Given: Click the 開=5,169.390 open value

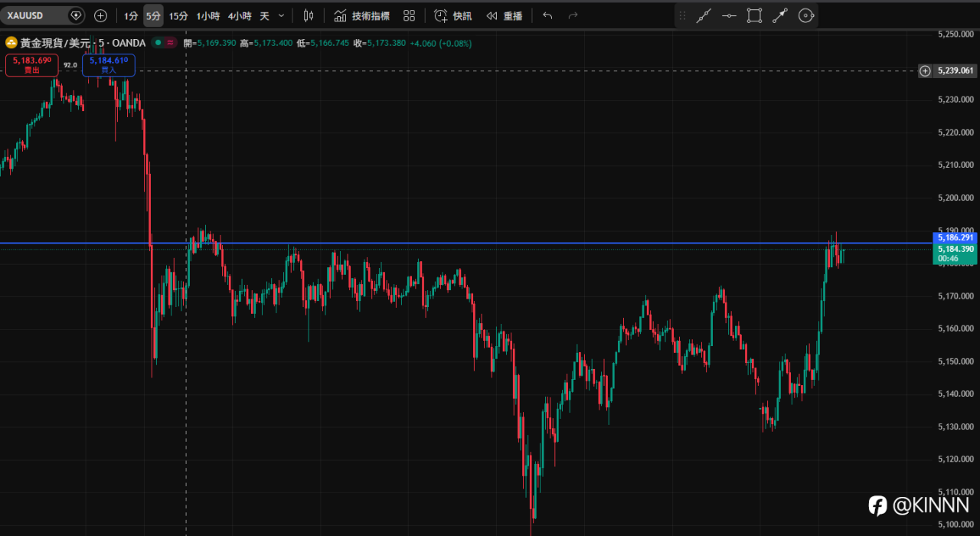Looking at the screenshot, I should 210,44.
